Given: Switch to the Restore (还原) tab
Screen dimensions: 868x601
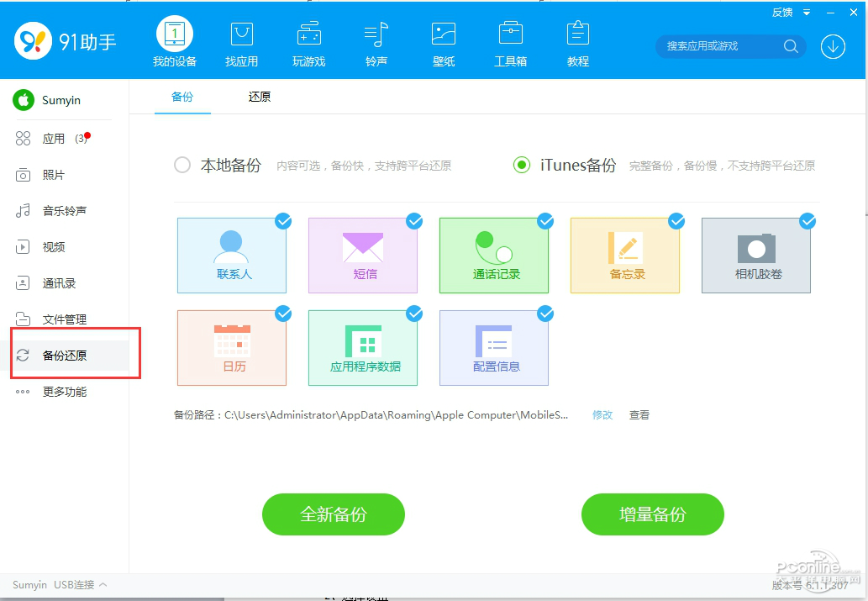Looking at the screenshot, I should (259, 97).
